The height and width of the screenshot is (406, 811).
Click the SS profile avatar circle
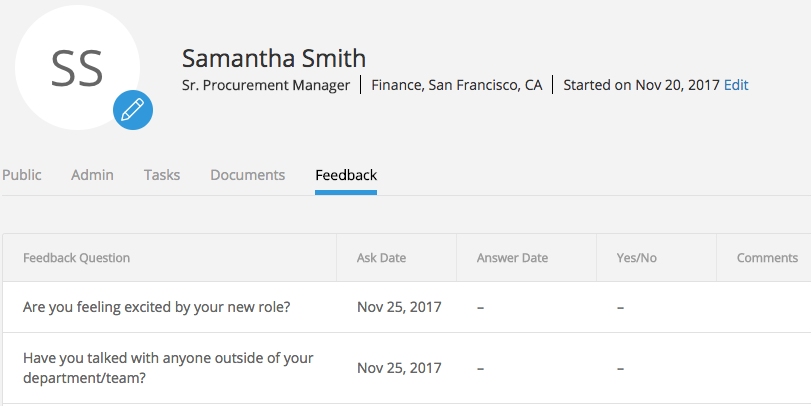point(78,67)
